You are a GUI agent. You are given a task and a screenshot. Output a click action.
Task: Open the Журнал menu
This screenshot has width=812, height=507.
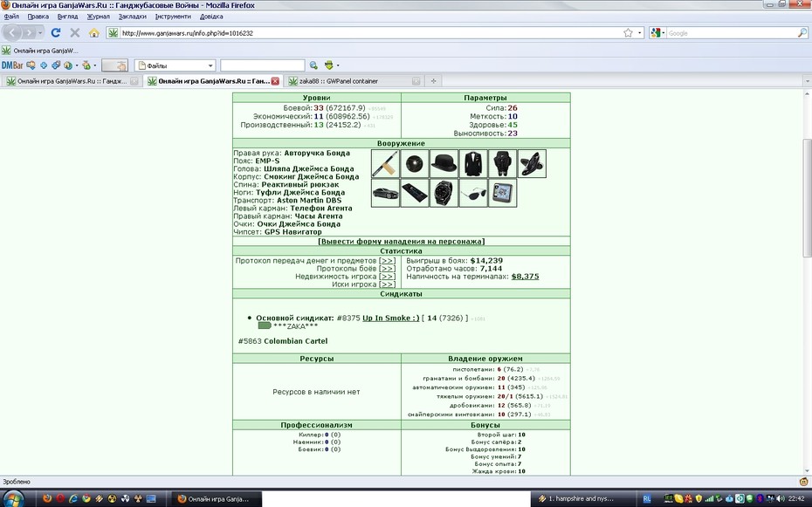[99, 17]
